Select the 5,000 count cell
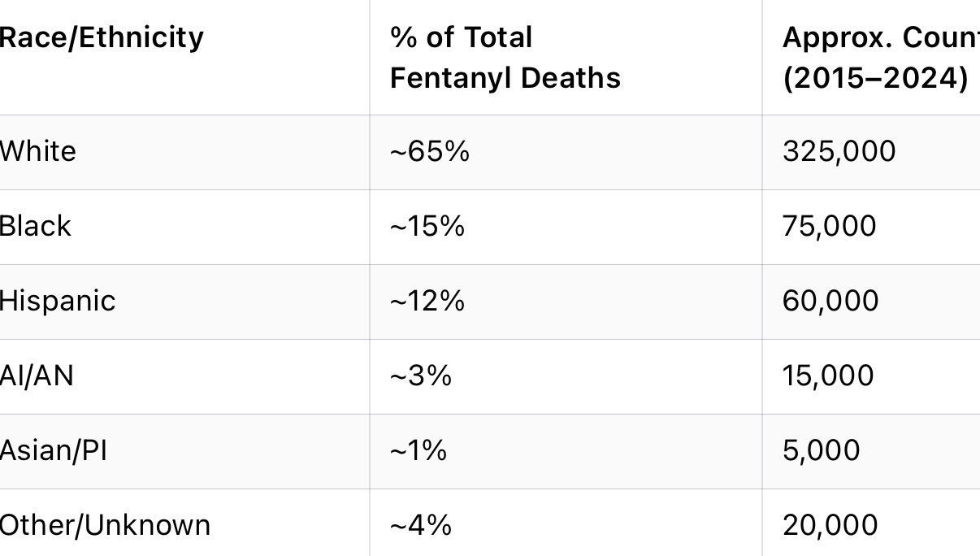Image resolution: width=980 pixels, height=556 pixels. pyautogui.click(x=821, y=450)
